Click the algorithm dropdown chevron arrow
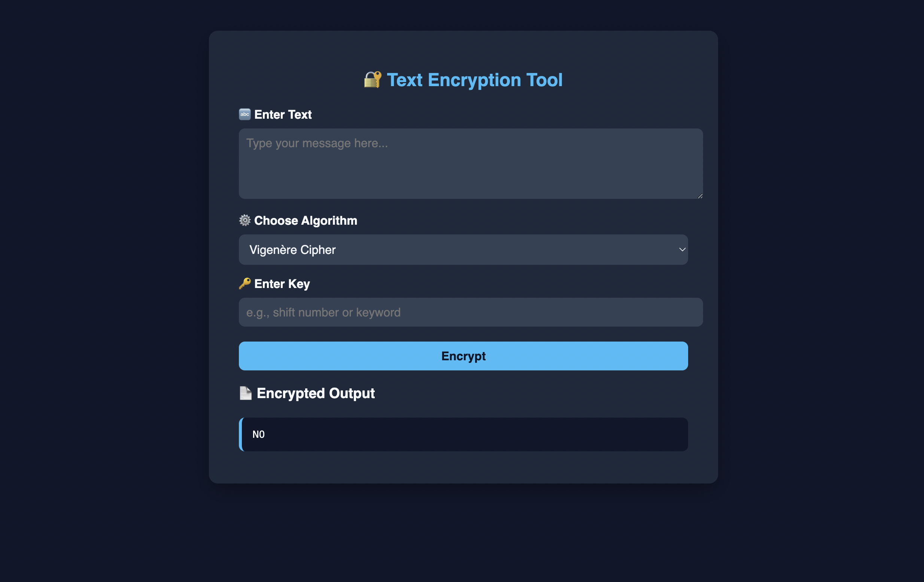This screenshot has height=582, width=924. [682, 250]
